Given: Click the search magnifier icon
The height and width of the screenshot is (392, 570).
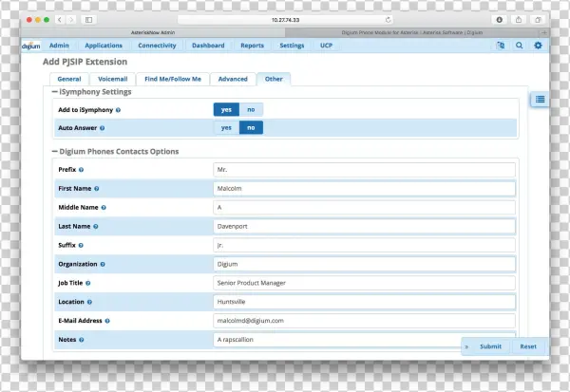Looking at the screenshot, I should coord(519,45).
